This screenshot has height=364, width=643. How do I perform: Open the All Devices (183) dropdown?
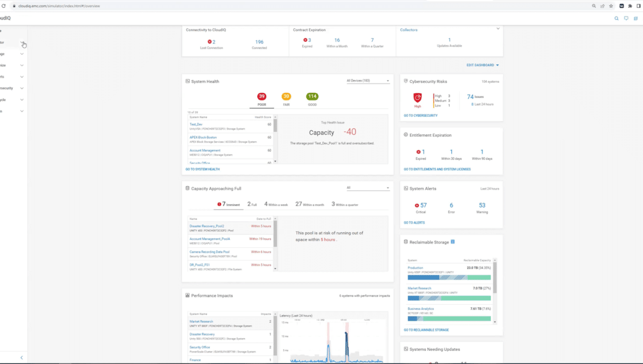click(x=368, y=81)
